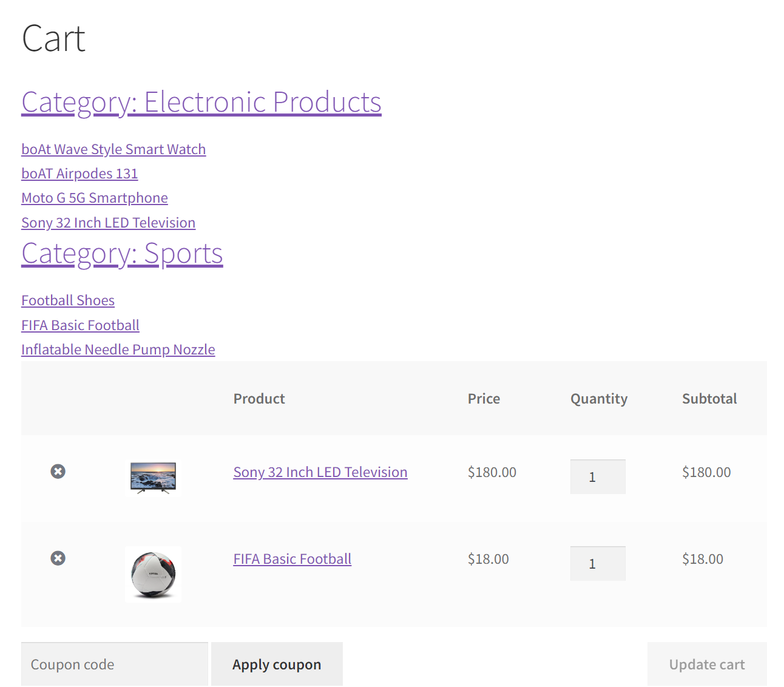The height and width of the screenshot is (687, 784).
Task: Open FIFA Basic Football category list link
Action: (80, 325)
